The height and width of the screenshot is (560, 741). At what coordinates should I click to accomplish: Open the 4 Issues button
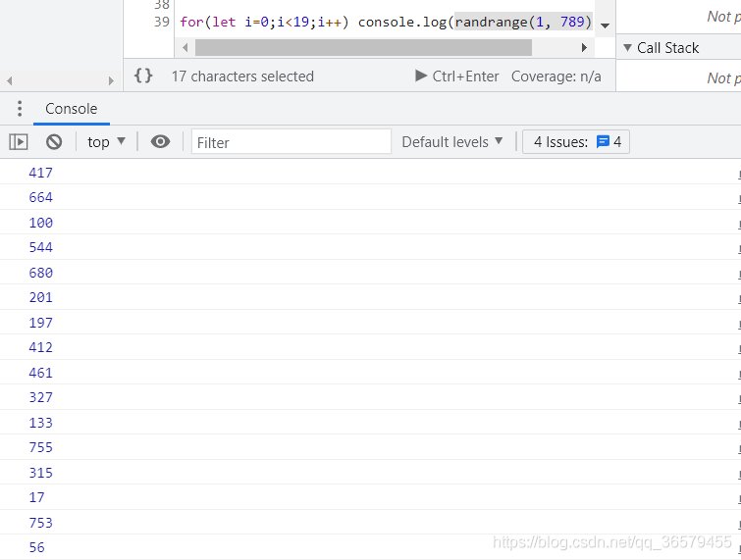(575, 141)
